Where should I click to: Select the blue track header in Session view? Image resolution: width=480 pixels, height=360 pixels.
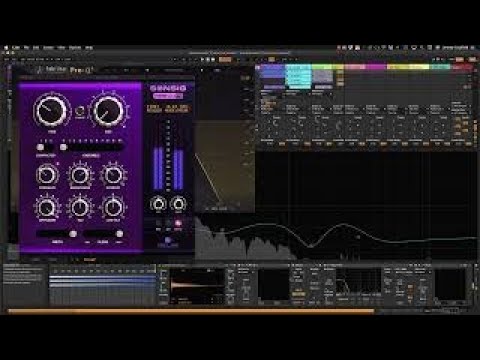(272, 67)
